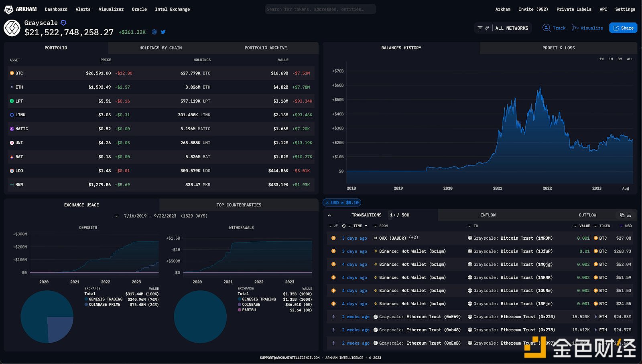The height and width of the screenshot is (364, 642).
Task: Open the ALL NETWORKS filter dropdown
Action: click(512, 28)
